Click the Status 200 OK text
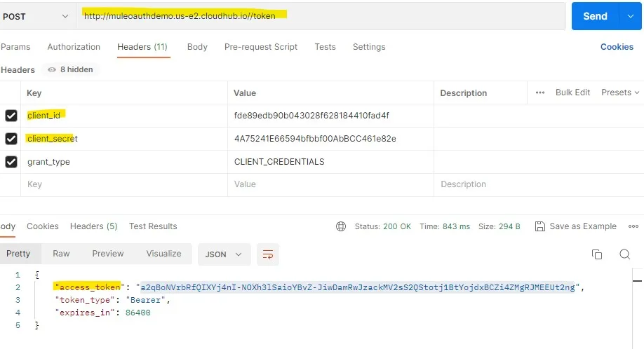Viewport: 644px width, 349px height. pyautogui.click(x=383, y=226)
